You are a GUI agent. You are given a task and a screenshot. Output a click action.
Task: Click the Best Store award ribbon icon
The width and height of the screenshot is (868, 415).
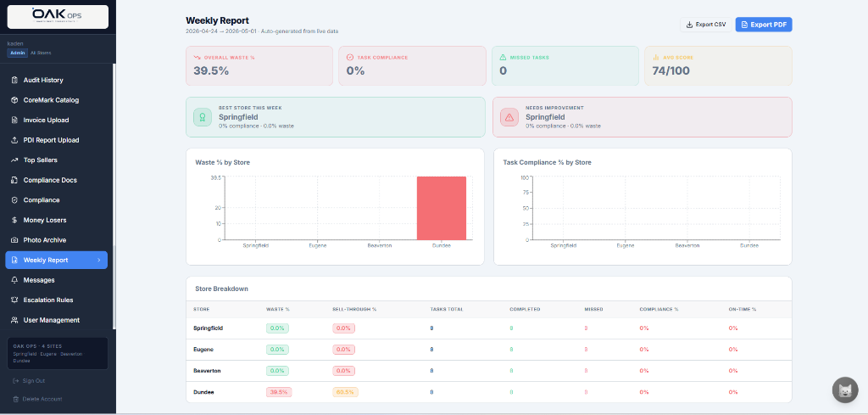(202, 117)
